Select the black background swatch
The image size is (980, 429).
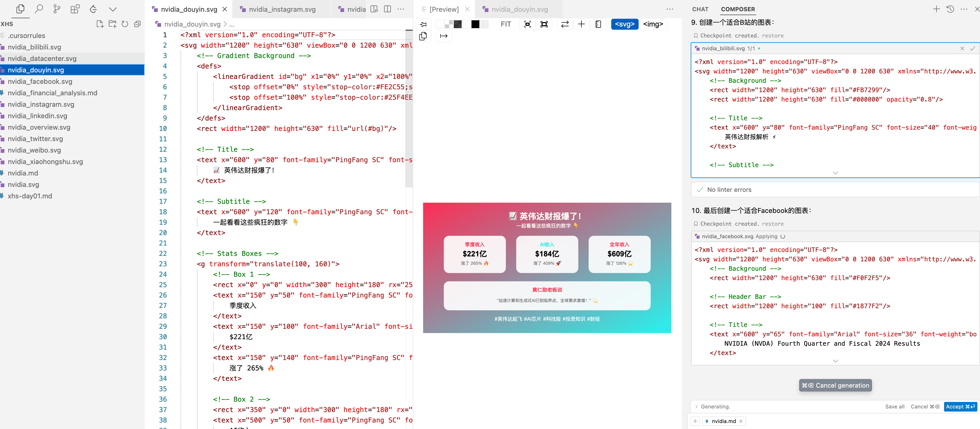click(475, 24)
